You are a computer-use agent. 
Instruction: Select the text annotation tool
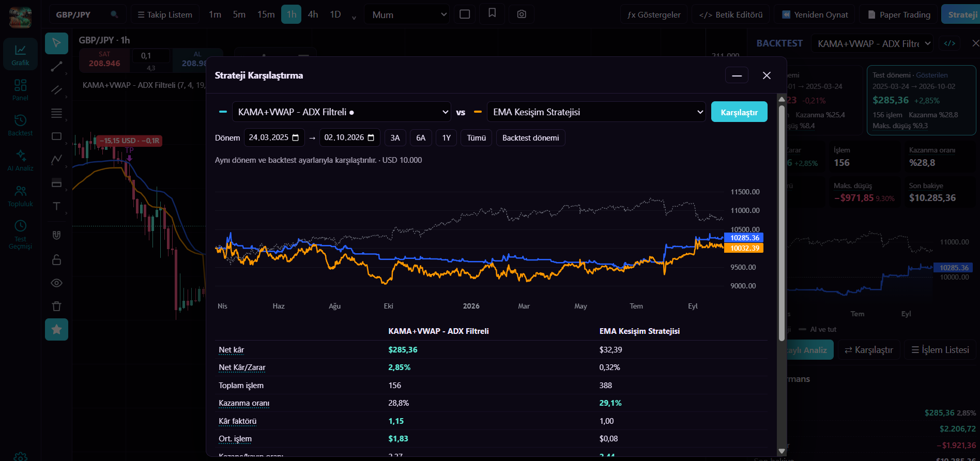pyautogui.click(x=56, y=206)
